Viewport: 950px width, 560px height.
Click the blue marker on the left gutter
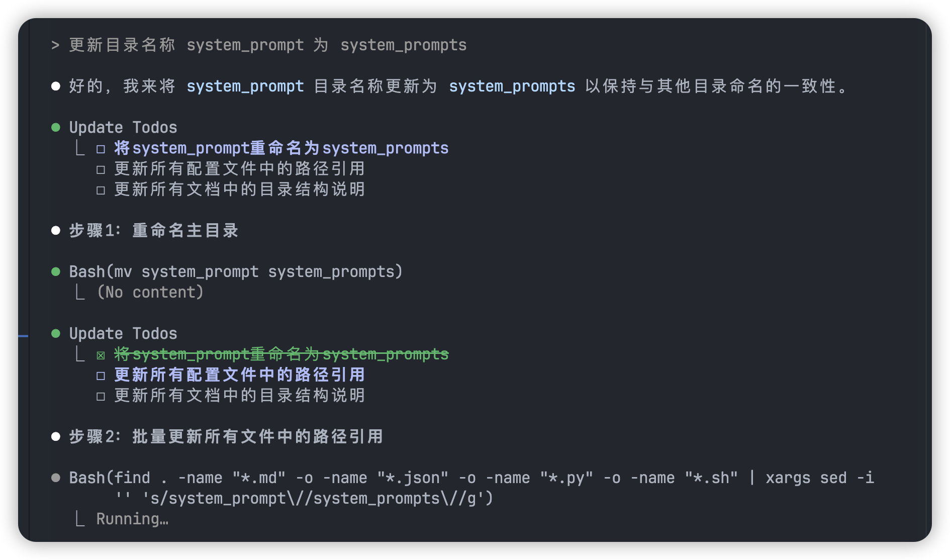23,336
